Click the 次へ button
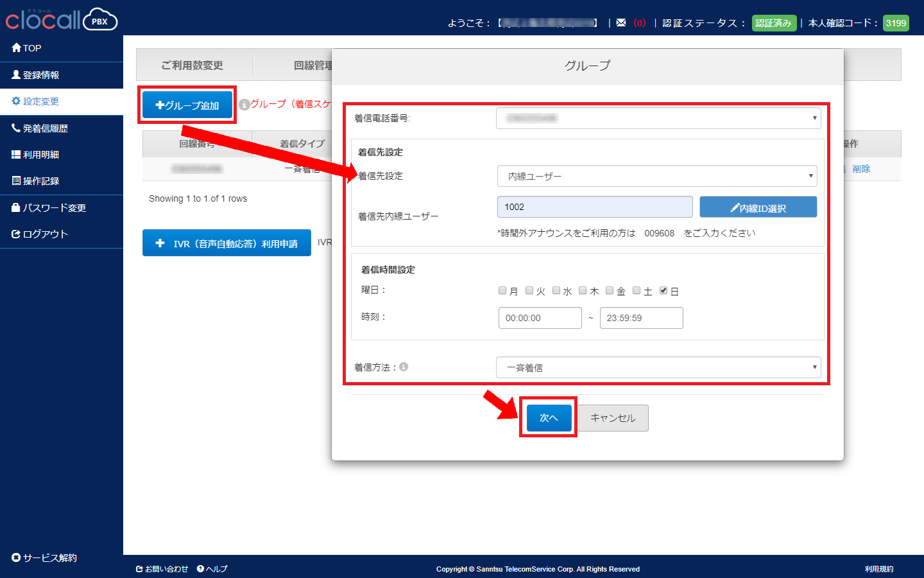Image resolution: width=924 pixels, height=578 pixels. pos(549,417)
